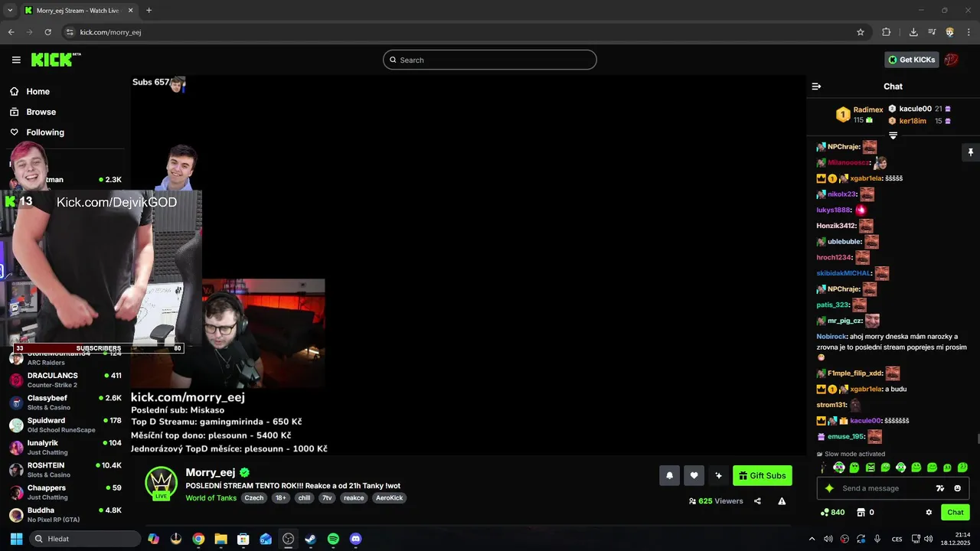This screenshot has height=551, width=980.
Task: Open Spotify from the taskbar
Action: pyautogui.click(x=333, y=539)
